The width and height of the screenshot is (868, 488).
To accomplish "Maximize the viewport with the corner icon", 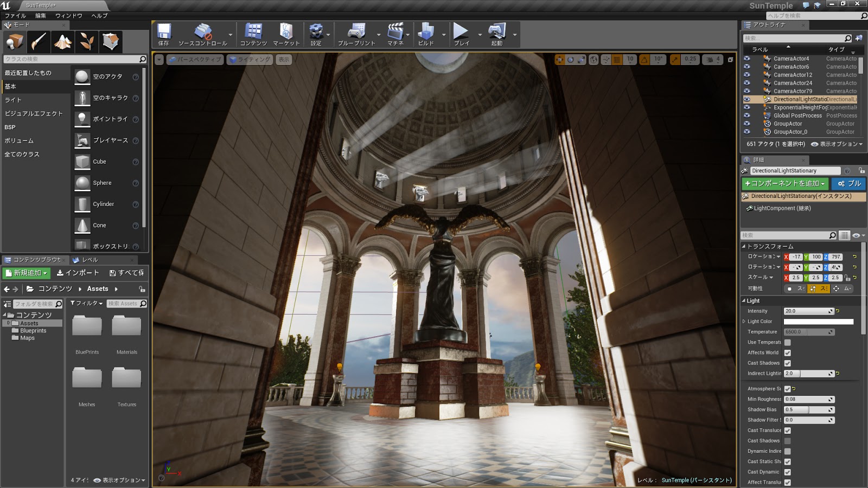I will (730, 60).
